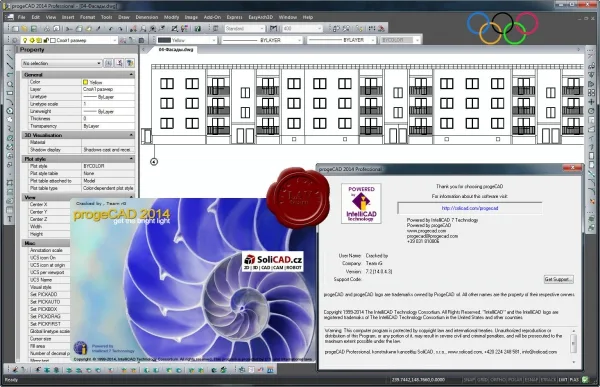Screen dimensions: 600x387
Task: Open the Layer manager icon left of layer list
Action: point(15,40)
